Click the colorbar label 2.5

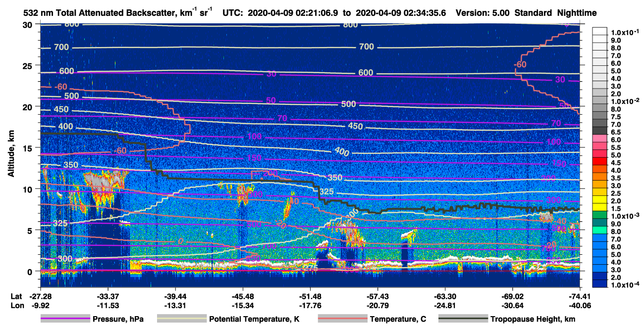pyautogui.click(x=616, y=193)
